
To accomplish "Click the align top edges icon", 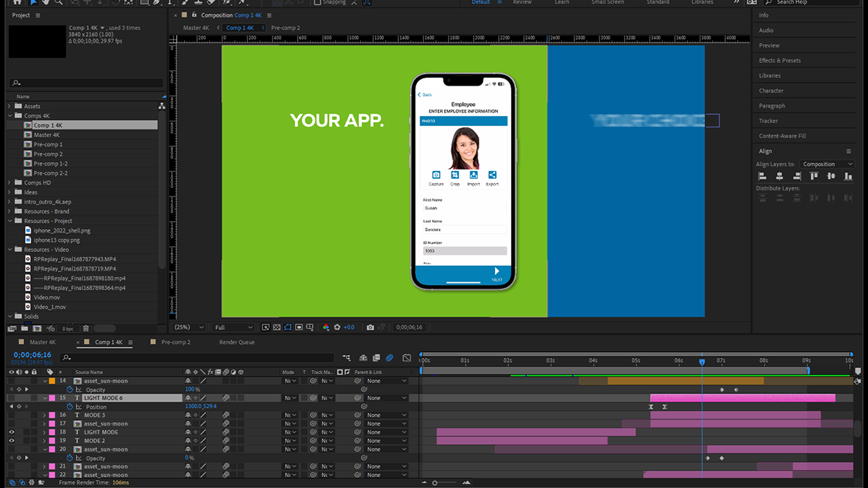I will click(814, 176).
